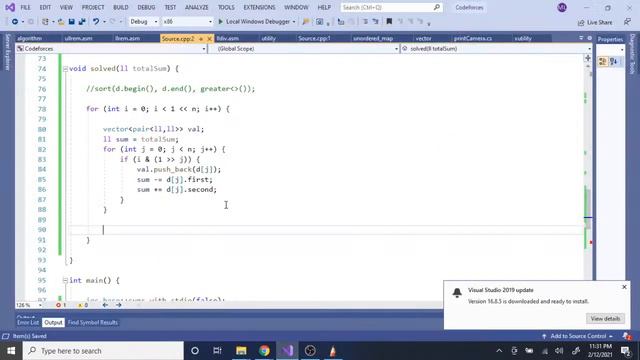Click the increase indent toolbar icon

click(x=376, y=22)
